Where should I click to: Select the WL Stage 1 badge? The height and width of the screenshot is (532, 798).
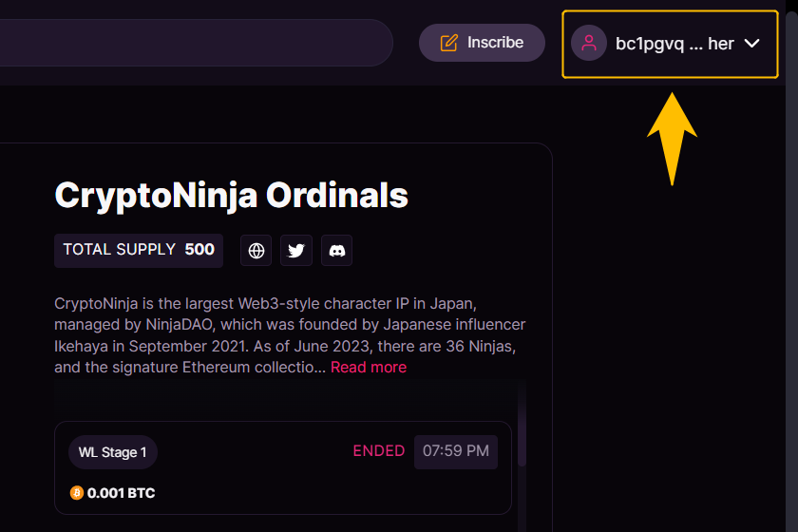click(112, 452)
